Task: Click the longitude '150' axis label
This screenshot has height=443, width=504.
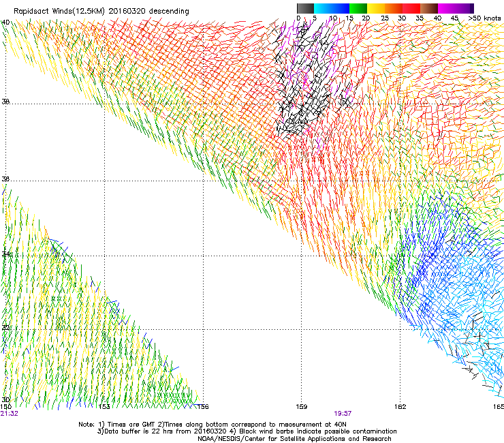Action: tap(6, 407)
